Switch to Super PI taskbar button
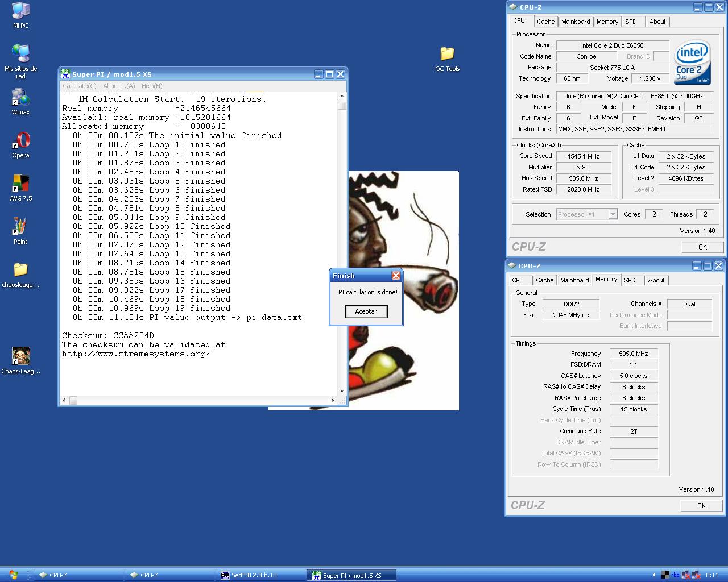The height and width of the screenshot is (582, 728). (352, 575)
